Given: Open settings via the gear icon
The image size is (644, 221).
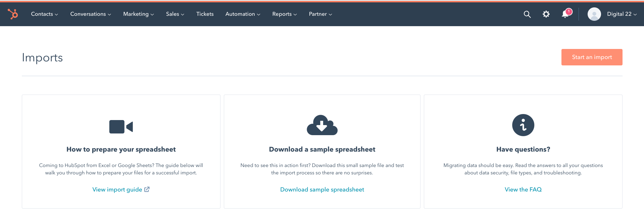Looking at the screenshot, I should tap(546, 14).
